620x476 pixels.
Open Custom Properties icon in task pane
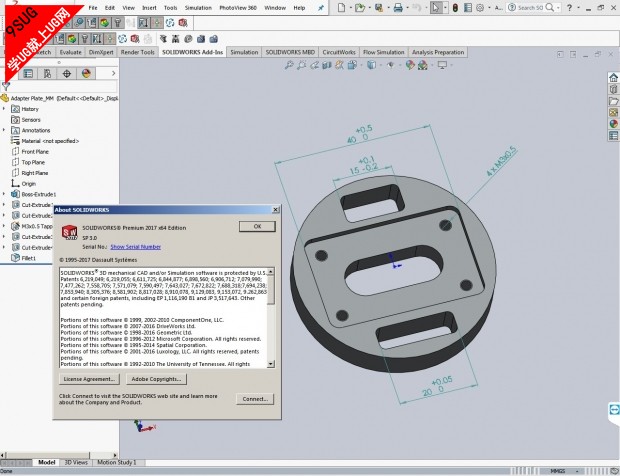(613, 136)
